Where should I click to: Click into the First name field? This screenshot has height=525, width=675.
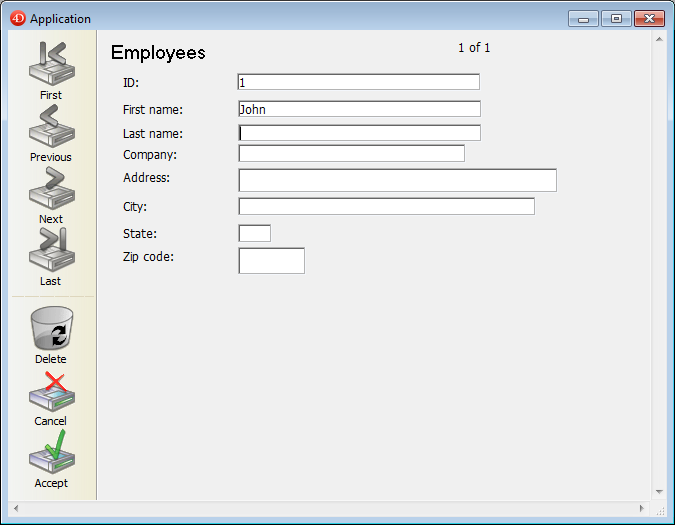tap(359, 109)
